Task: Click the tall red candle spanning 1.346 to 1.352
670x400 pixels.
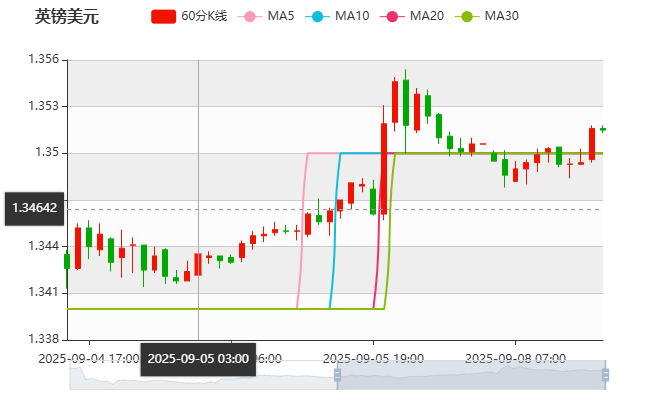Action: pos(384,169)
